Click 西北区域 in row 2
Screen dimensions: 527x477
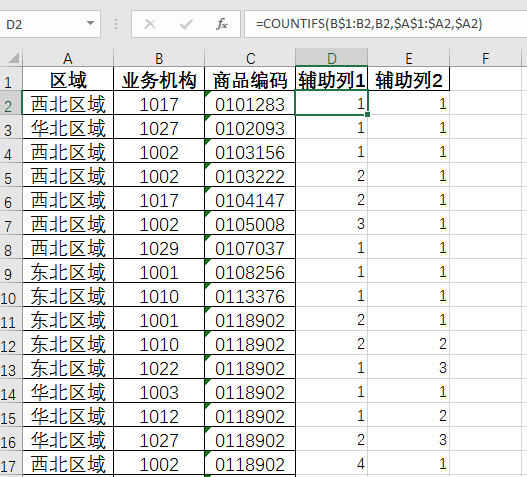[x=68, y=104]
